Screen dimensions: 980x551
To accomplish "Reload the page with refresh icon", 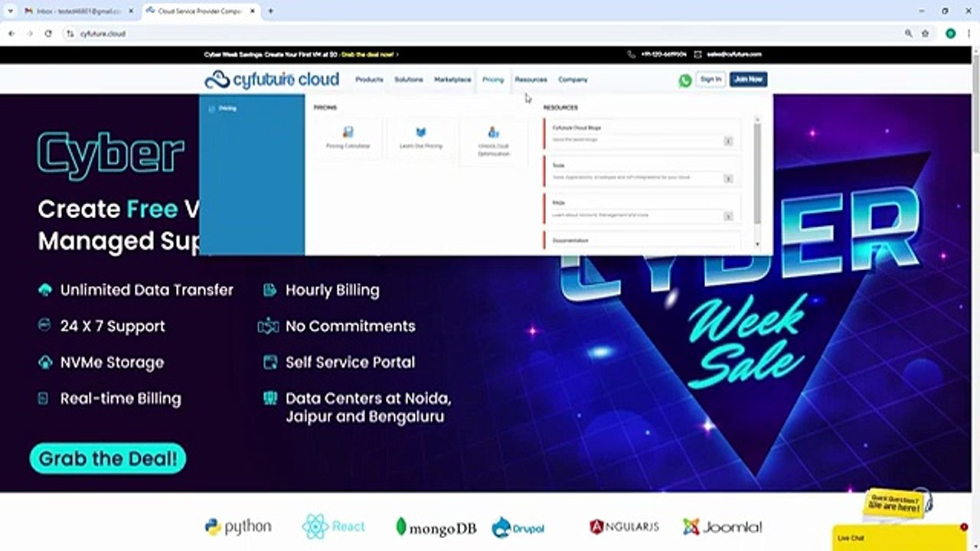I will tap(48, 34).
